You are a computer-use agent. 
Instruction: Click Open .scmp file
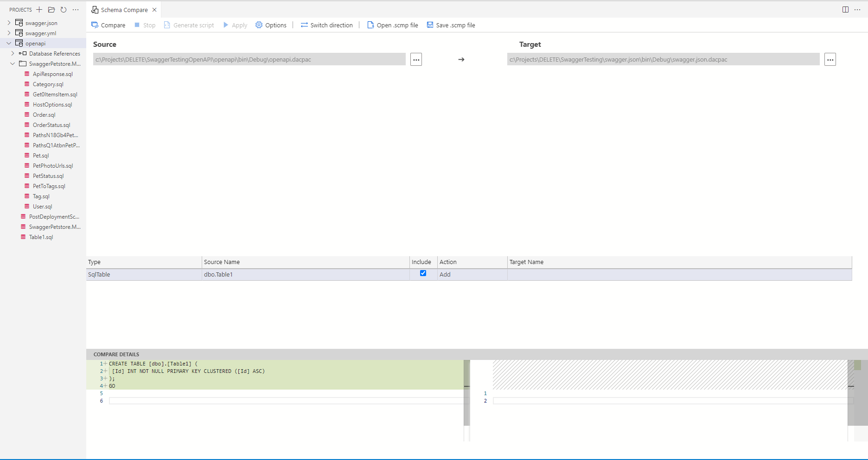coord(392,25)
